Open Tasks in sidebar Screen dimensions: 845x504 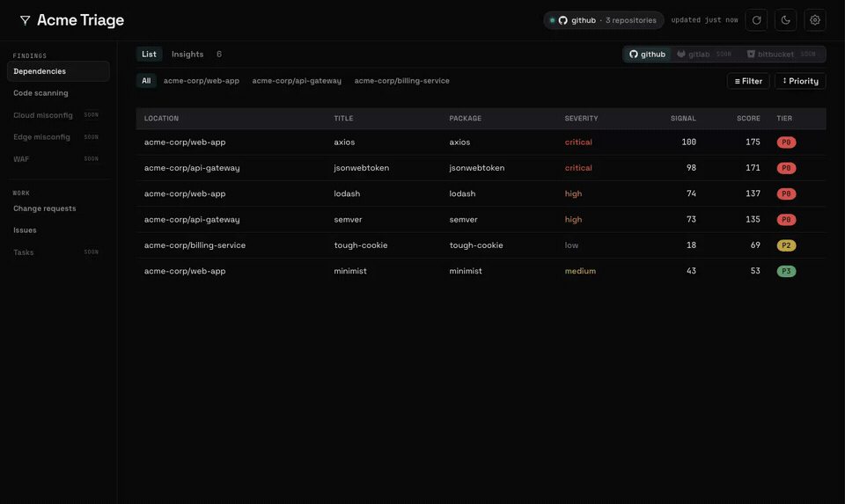click(58, 252)
